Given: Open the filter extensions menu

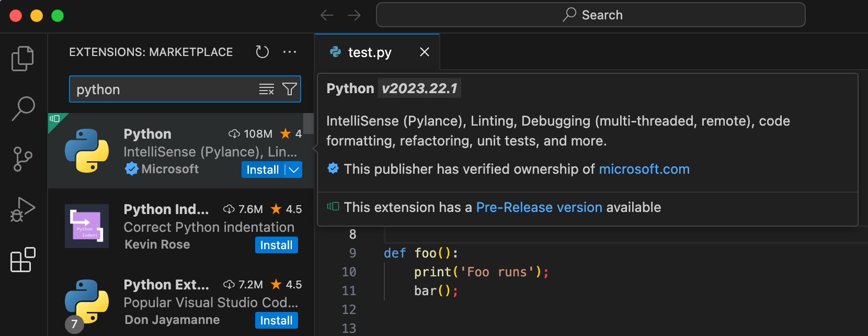Looking at the screenshot, I should coord(289,89).
